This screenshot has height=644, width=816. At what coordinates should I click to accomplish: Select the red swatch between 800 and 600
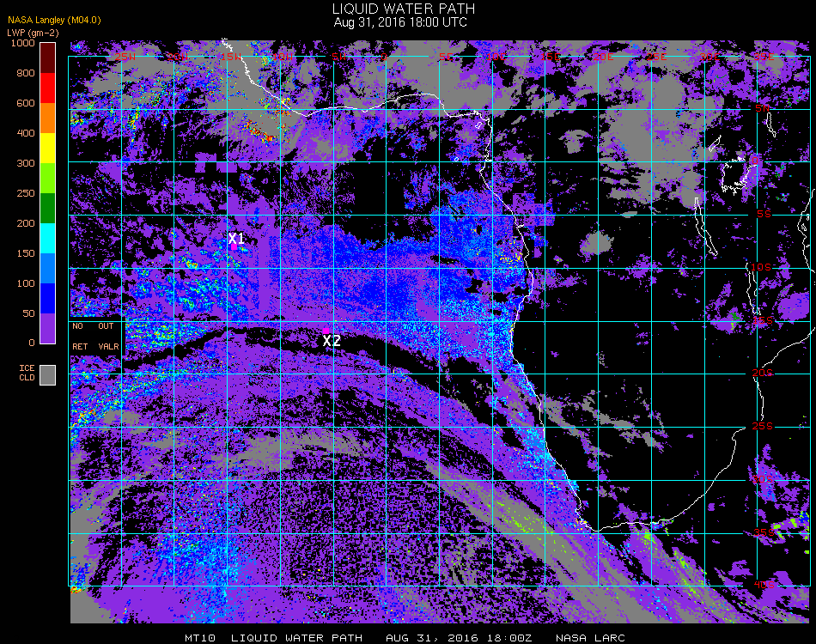[48, 88]
